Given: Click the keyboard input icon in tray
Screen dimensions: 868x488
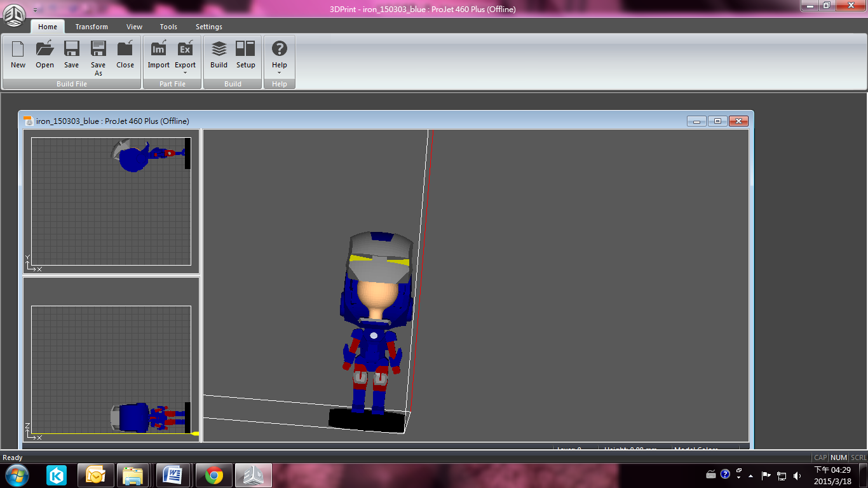Looking at the screenshot, I should pyautogui.click(x=712, y=474).
